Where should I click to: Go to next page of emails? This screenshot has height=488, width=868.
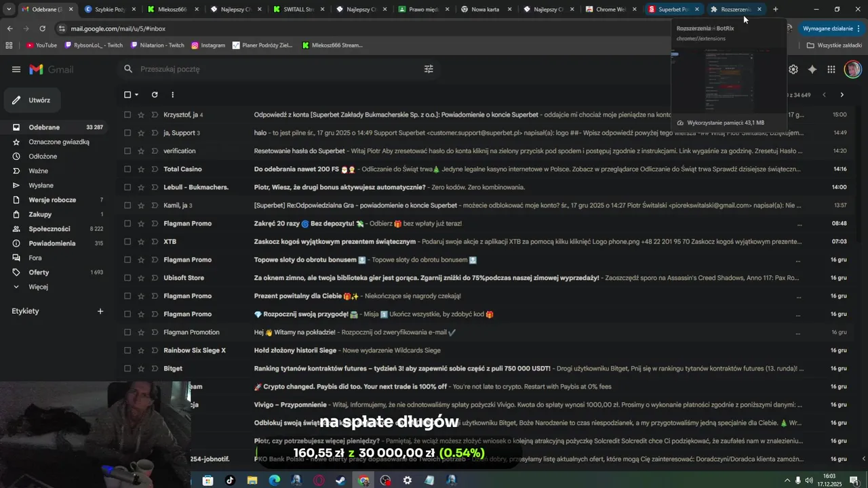842,95
